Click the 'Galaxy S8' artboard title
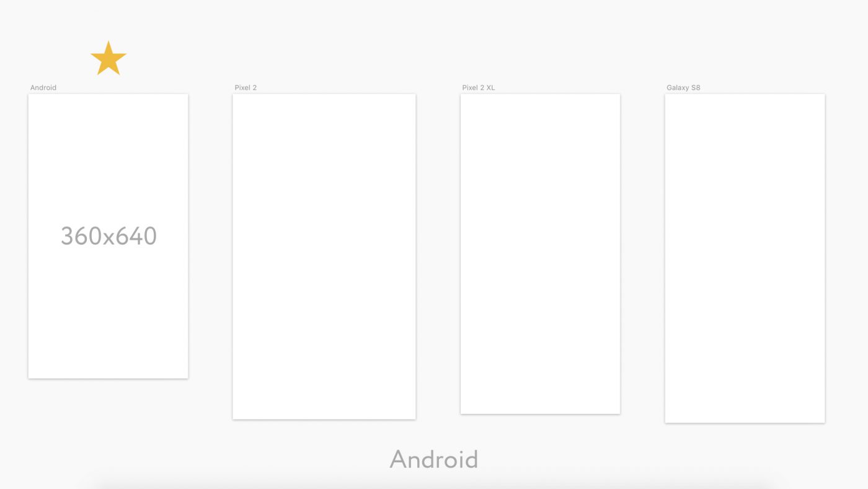 coord(683,87)
